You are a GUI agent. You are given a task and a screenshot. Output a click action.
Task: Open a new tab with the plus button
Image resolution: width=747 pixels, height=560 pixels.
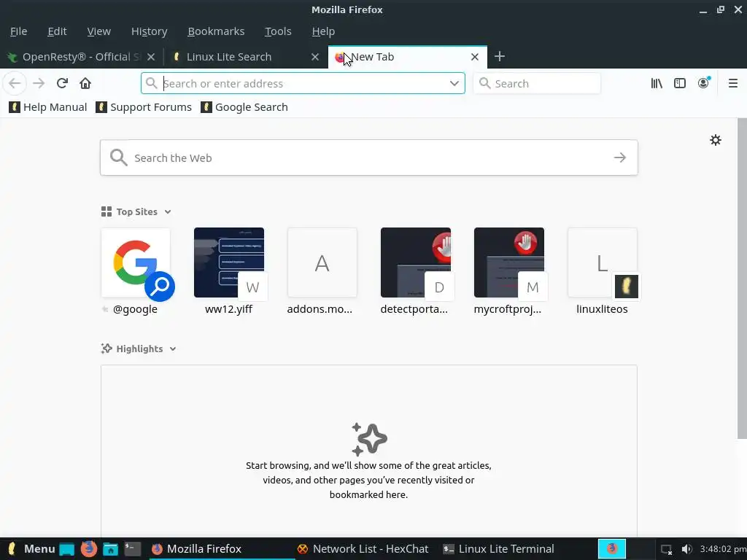(x=499, y=57)
